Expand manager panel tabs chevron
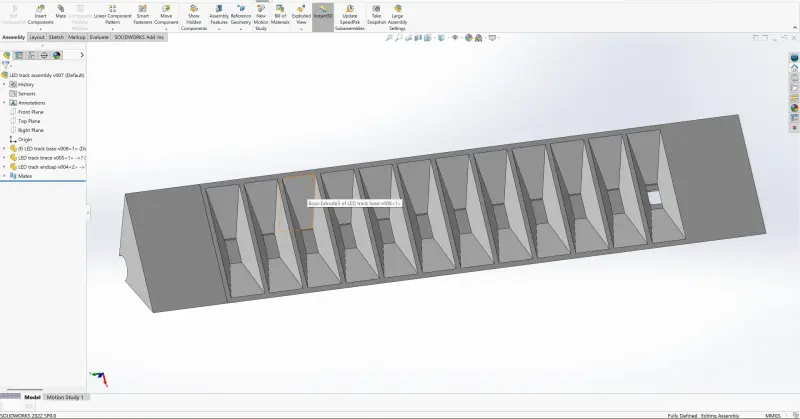The height and width of the screenshot is (419, 800). coord(82,55)
